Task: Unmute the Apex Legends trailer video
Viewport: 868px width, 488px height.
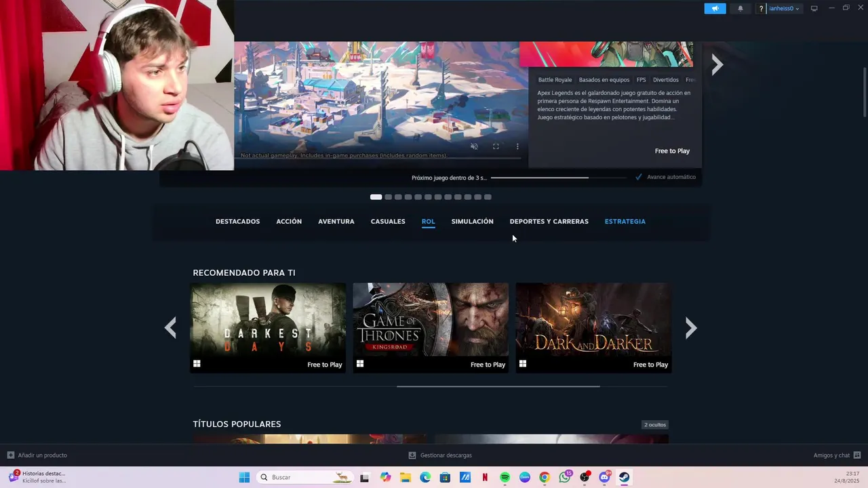Action: pyautogui.click(x=474, y=146)
